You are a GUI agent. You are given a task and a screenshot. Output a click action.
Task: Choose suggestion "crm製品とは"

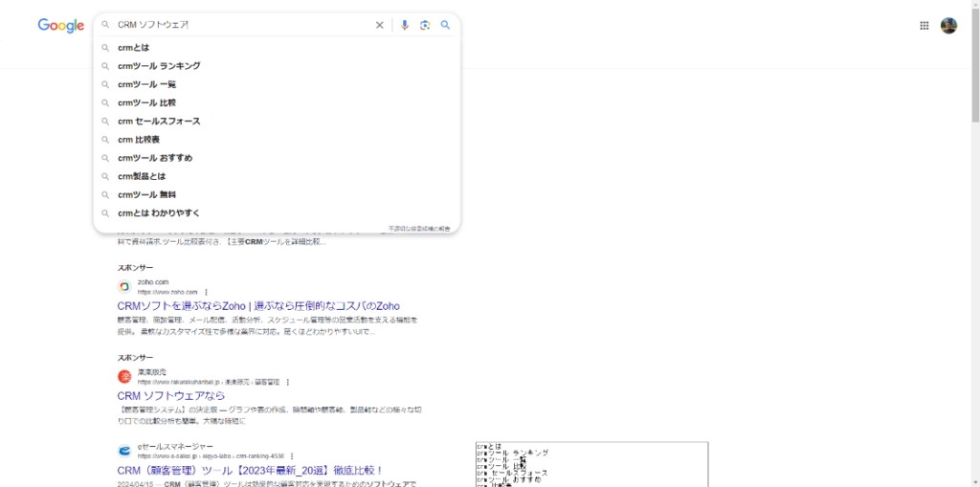pyautogui.click(x=277, y=176)
